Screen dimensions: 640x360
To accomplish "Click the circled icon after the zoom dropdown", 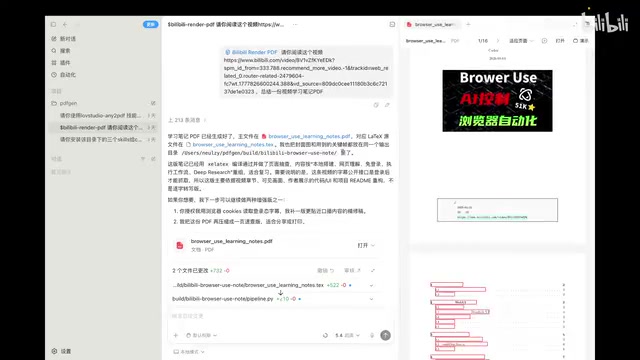I will [x=544, y=41].
